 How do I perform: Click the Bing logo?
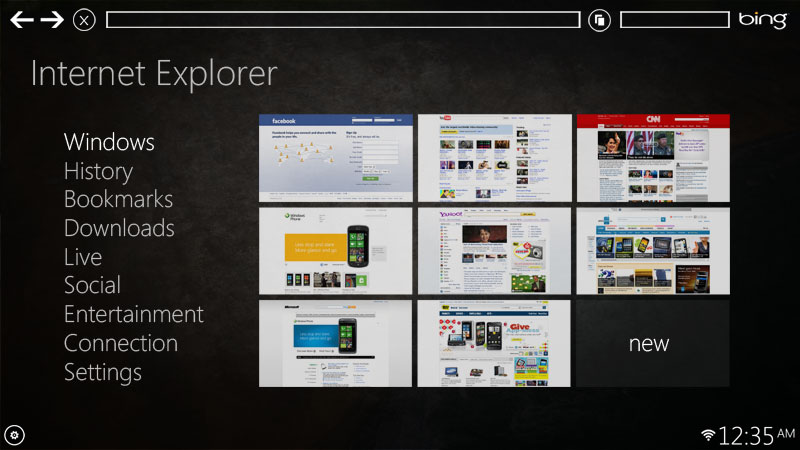pos(763,20)
